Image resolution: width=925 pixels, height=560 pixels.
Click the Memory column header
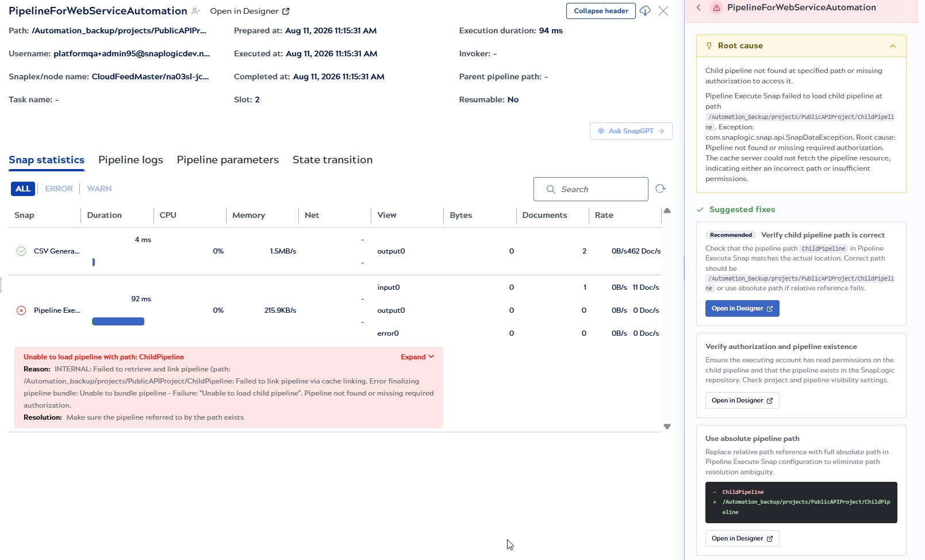click(x=248, y=215)
